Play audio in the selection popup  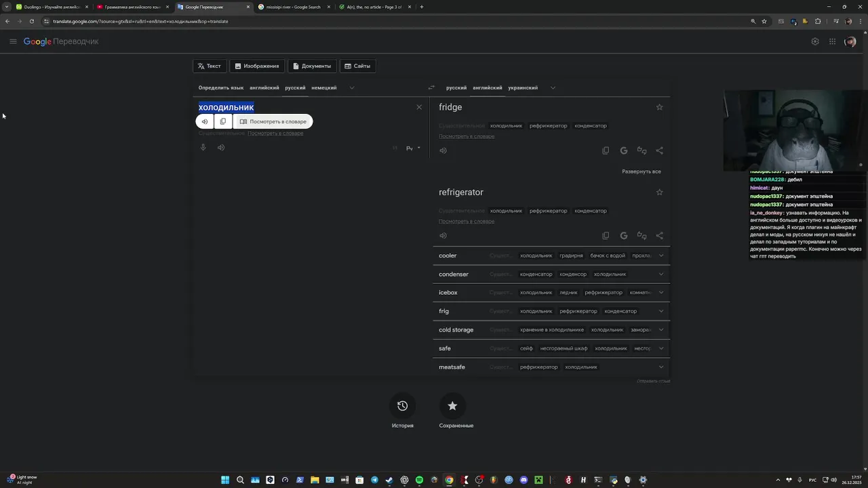coord(205,121)
